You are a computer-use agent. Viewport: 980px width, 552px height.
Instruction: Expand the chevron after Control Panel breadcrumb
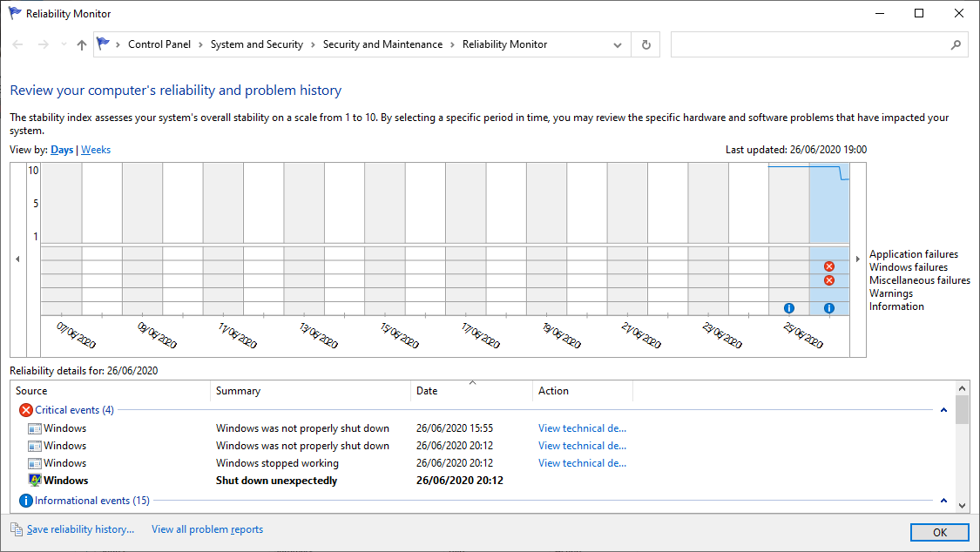[200, 44]
